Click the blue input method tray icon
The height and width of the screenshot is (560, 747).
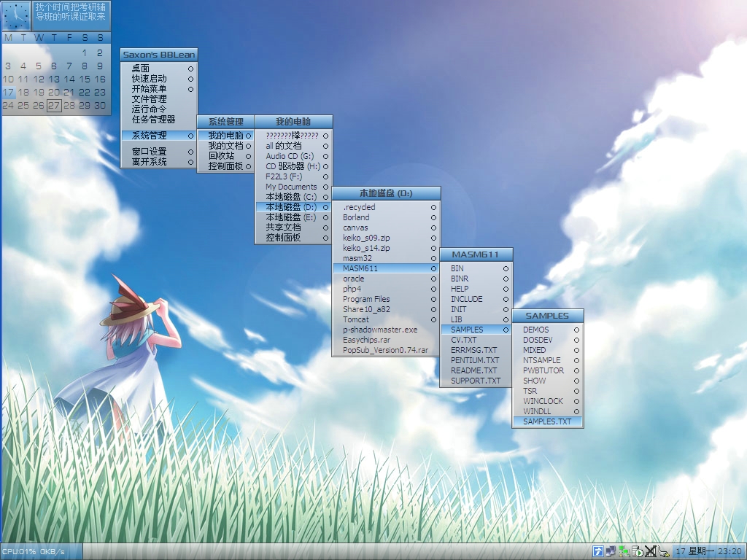point(598,551)
